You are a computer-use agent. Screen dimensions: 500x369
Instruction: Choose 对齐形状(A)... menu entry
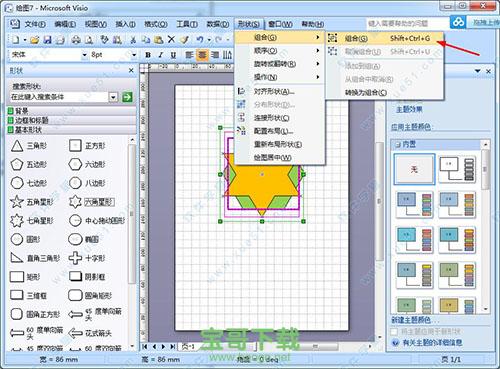coord(280,91)
